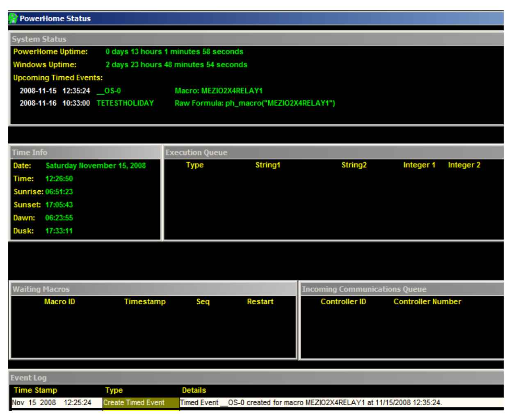
Task: Click the Sunset label
Action: coord(27,205)
